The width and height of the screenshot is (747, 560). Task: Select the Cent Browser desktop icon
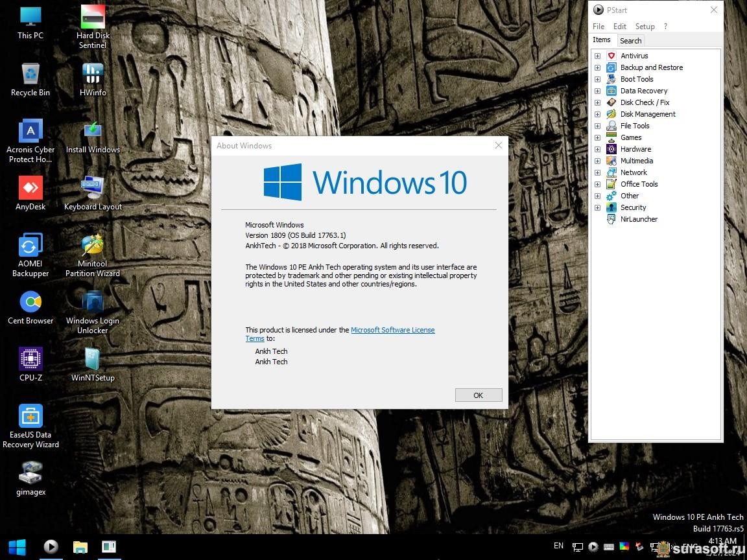click(30, 308)
